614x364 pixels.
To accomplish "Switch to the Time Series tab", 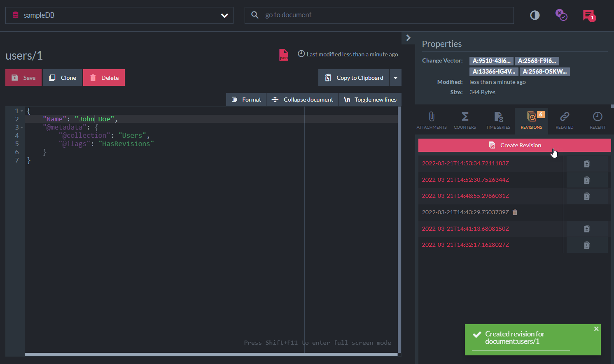I will [498, 121].
